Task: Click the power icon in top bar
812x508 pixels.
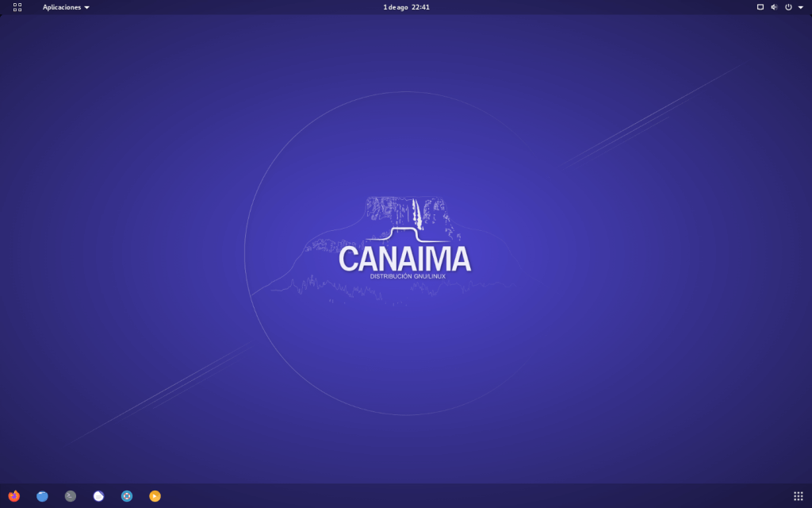Action: (788, 7)
